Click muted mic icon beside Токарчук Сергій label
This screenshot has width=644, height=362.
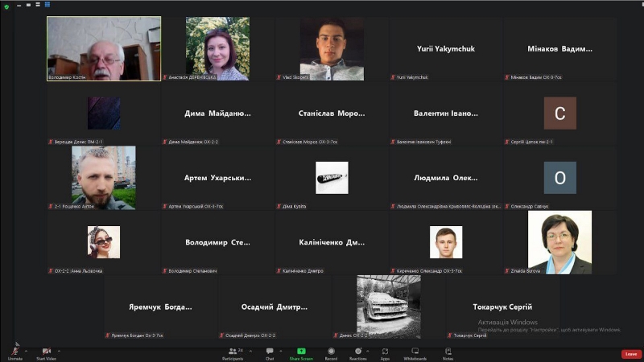pos(450,335)
